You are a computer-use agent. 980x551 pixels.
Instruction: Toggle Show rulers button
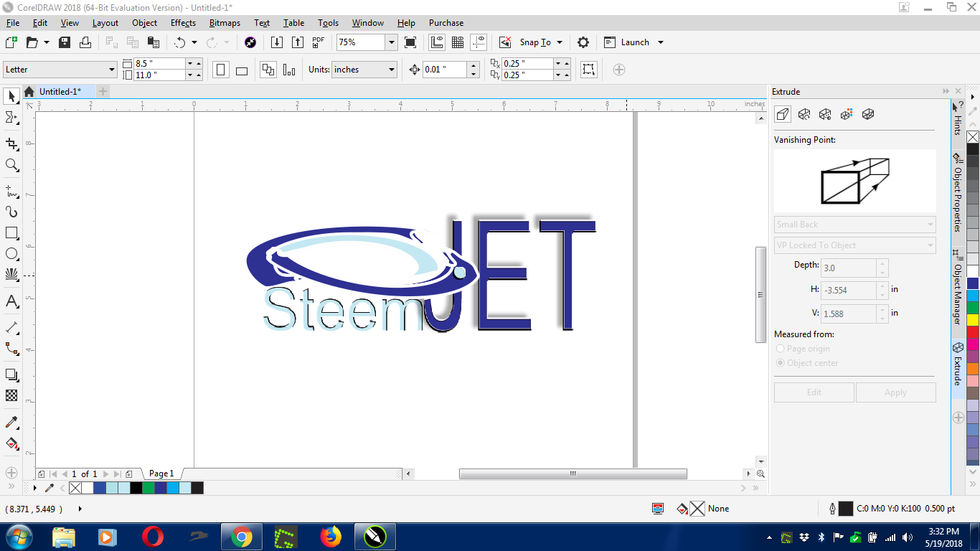(x=437, y=42)
